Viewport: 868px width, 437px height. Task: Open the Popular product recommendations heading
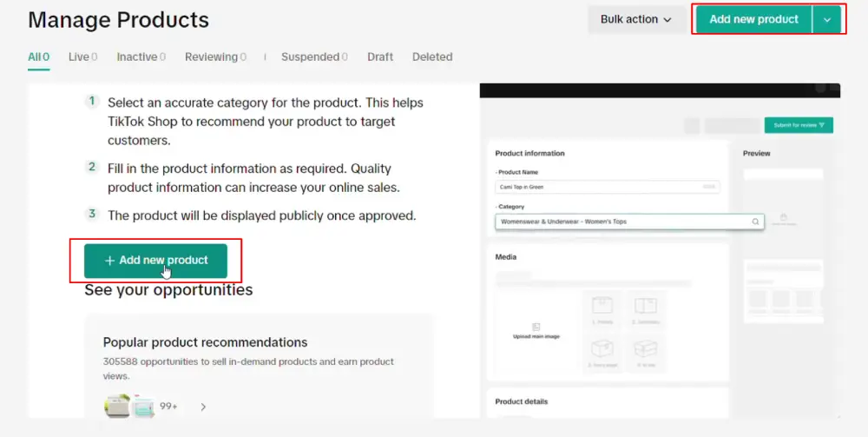(206, 342)
